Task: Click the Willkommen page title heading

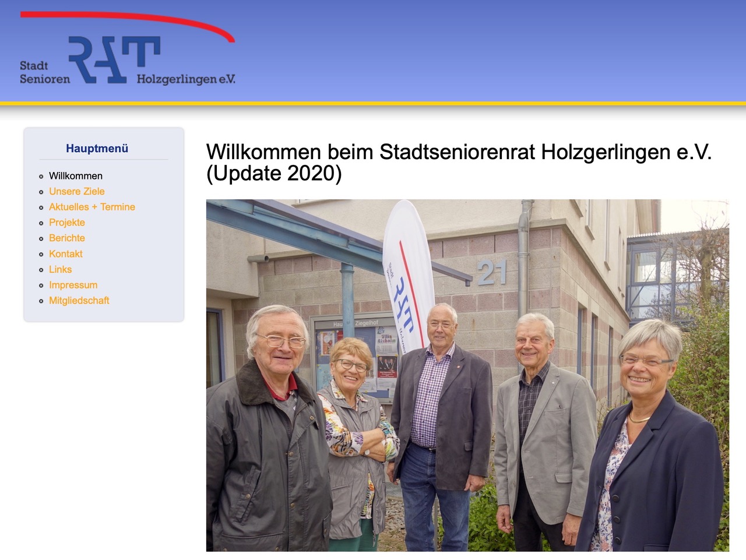Action: 459,162
